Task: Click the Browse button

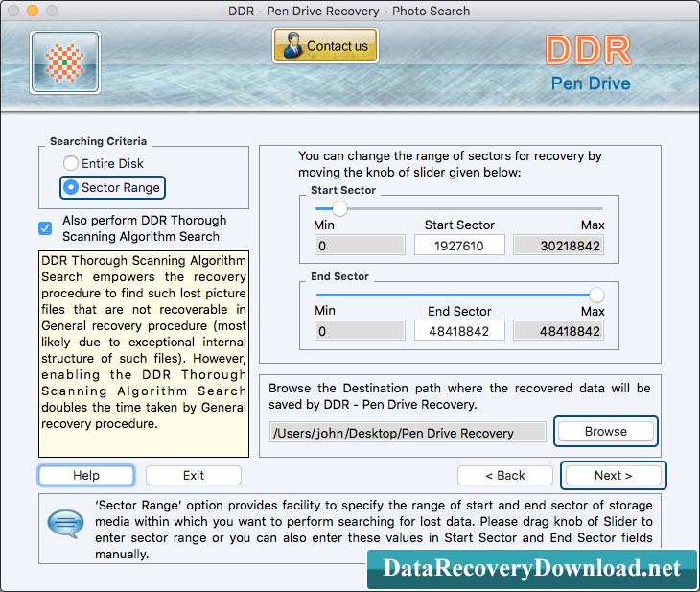Action: (x=606, y=431)
